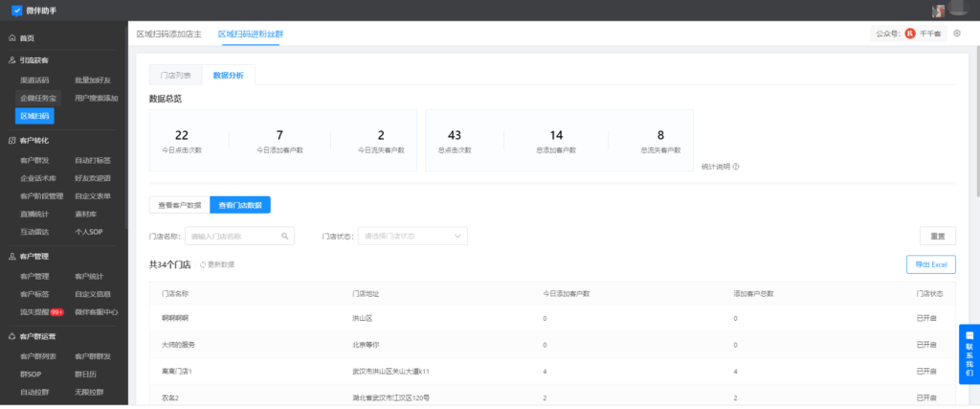Click the 门店名称 search input field
This screenshot has height=409, width=980.
point(233,236)
